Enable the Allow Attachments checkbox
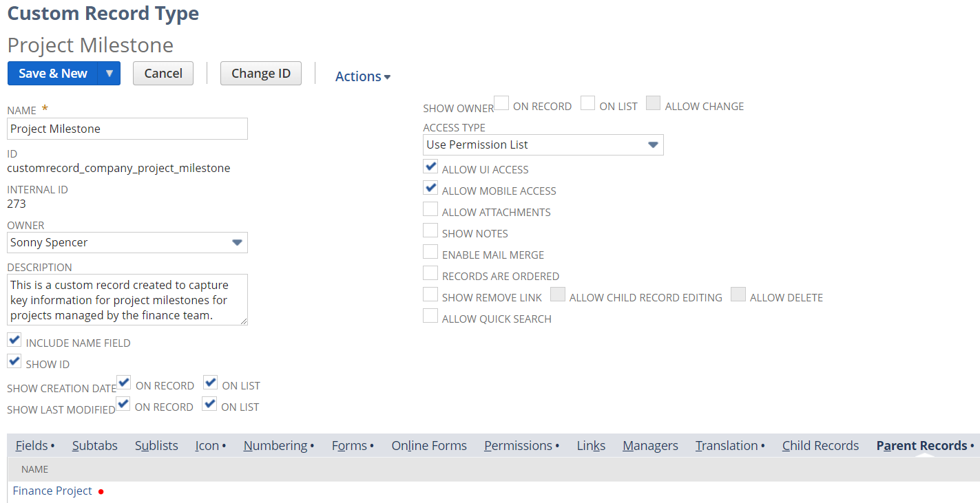The height and width of the screenshot is (503, 980). pyautogui.click(x=430, y=208)
